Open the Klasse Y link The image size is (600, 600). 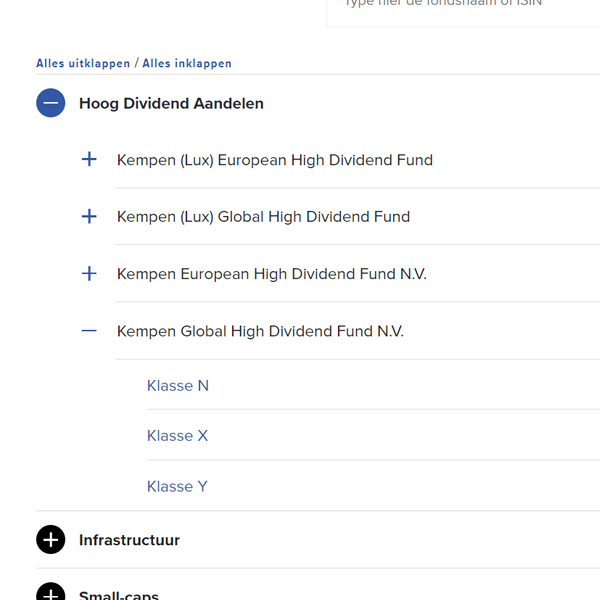[x=177, y=487]
